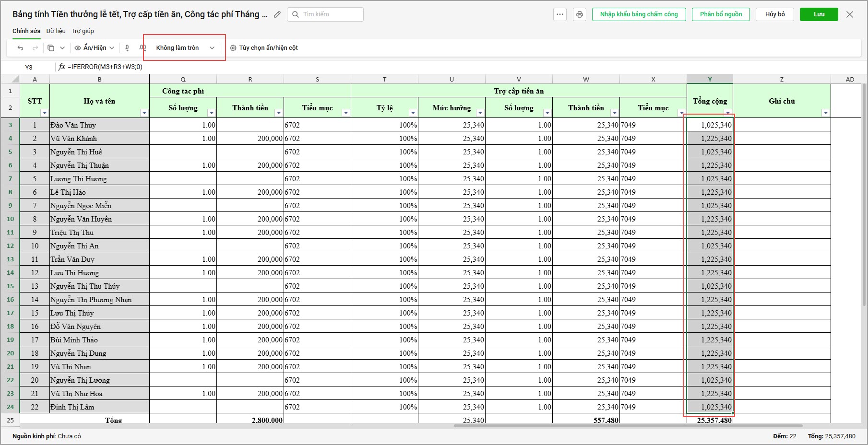
Task: Click the undo arrow icon
Action: [20, 48]
